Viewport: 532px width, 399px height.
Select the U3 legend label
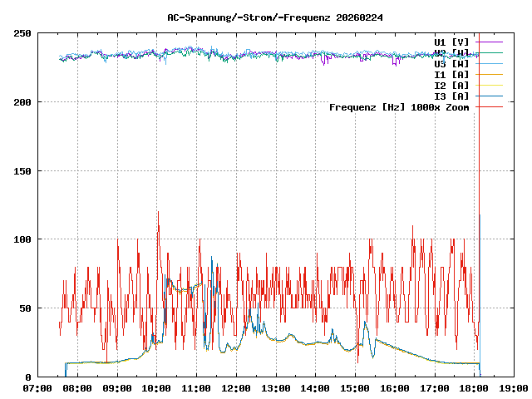451,63
